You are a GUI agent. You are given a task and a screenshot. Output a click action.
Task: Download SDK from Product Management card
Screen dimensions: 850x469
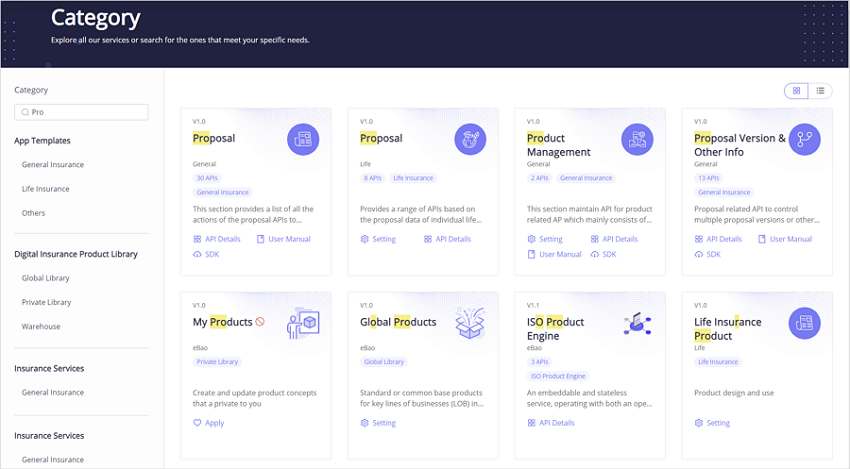[603, 254]
